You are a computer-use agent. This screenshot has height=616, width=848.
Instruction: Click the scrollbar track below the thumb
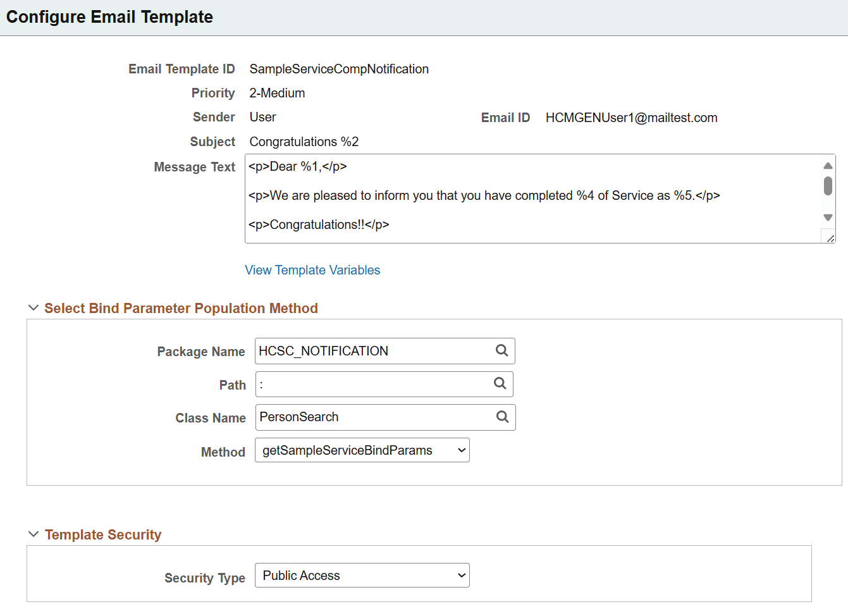[828, 202]
